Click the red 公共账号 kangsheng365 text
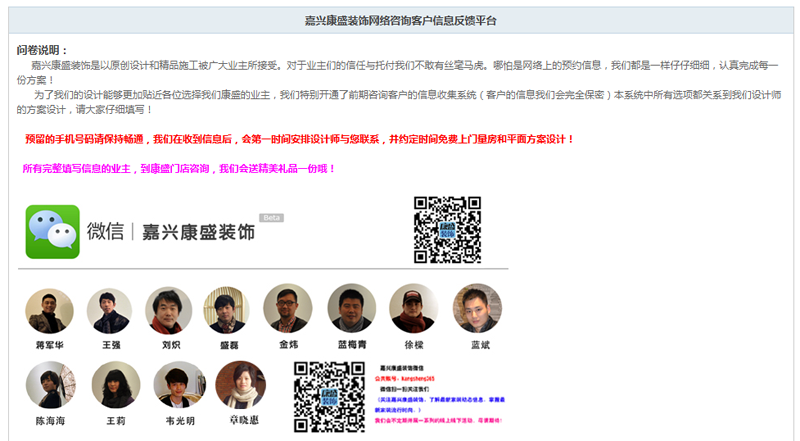800x441 pixels. tap(405, 379)
